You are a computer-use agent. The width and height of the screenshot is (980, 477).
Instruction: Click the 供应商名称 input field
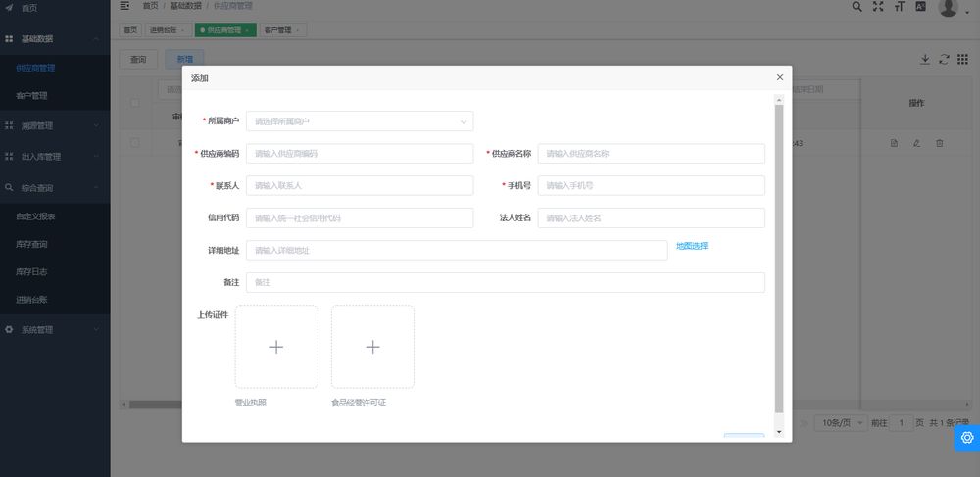[651, 154]
